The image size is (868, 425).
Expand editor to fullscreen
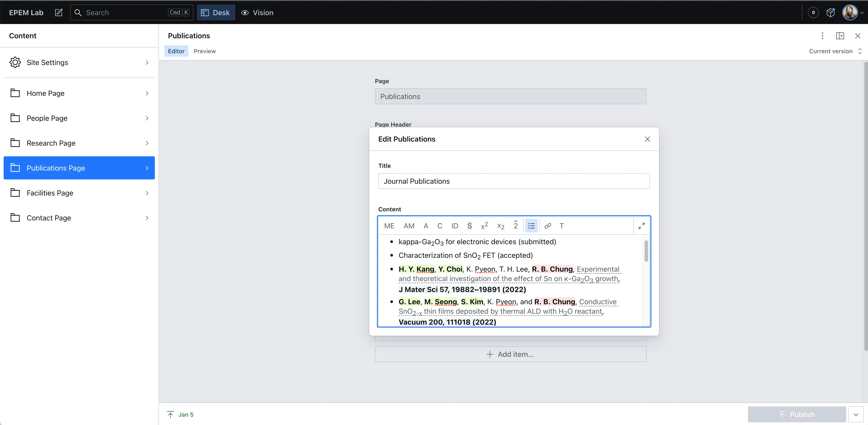click(641, 226)
